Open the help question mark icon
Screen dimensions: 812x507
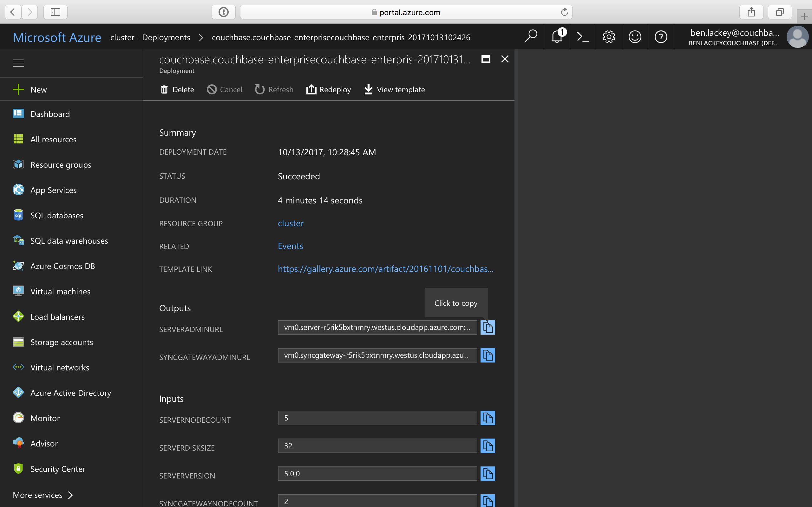pos(661,36)
